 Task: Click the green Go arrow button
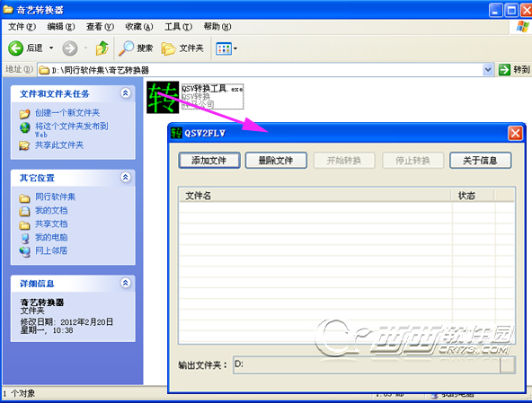504,70
